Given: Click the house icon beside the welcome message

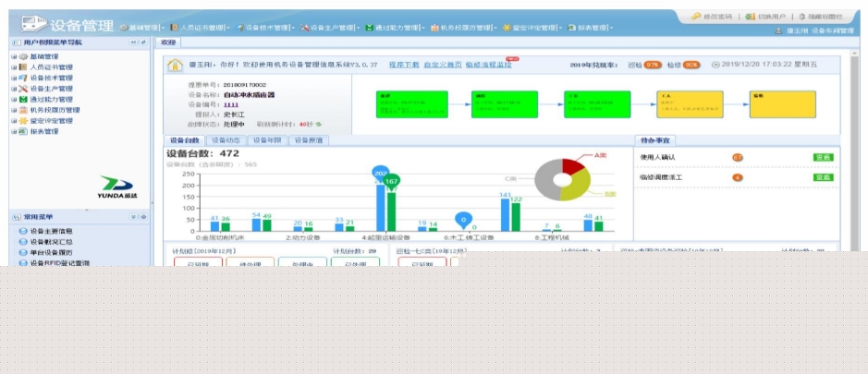Looking at the screenshot, I should tap(174, 66).
